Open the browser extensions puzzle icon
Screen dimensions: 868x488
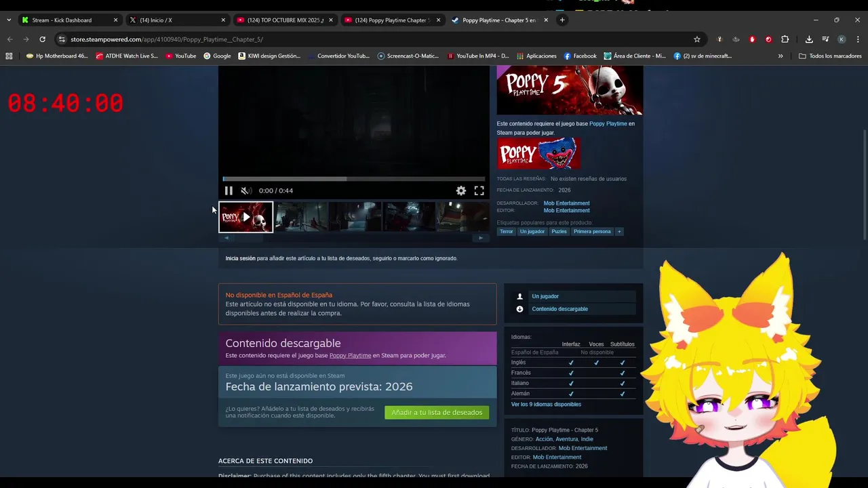(x=785, y=39)
